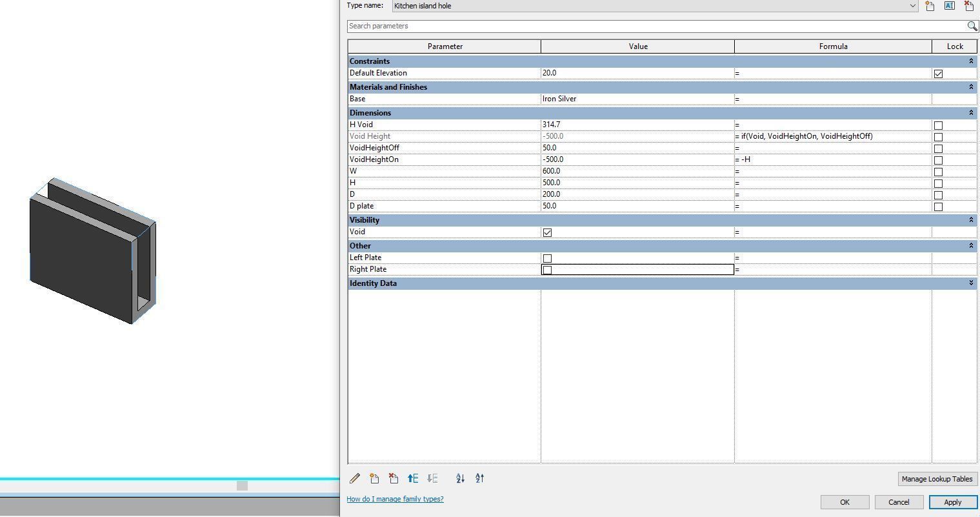Collapse the Other group
This screenshot has height=517, width=980.
(x=970, y=246)
